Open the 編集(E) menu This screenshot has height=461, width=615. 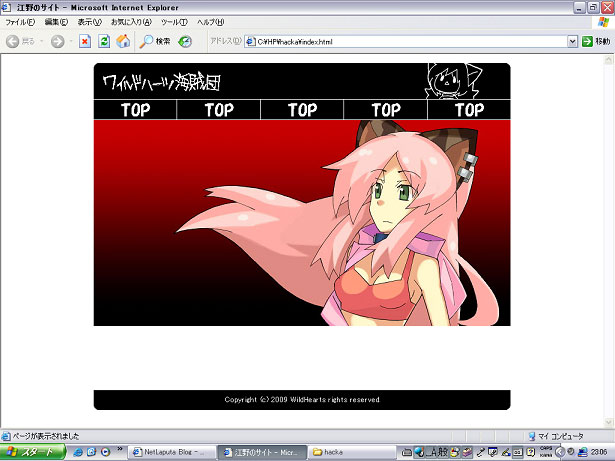(x=56, y=22)
